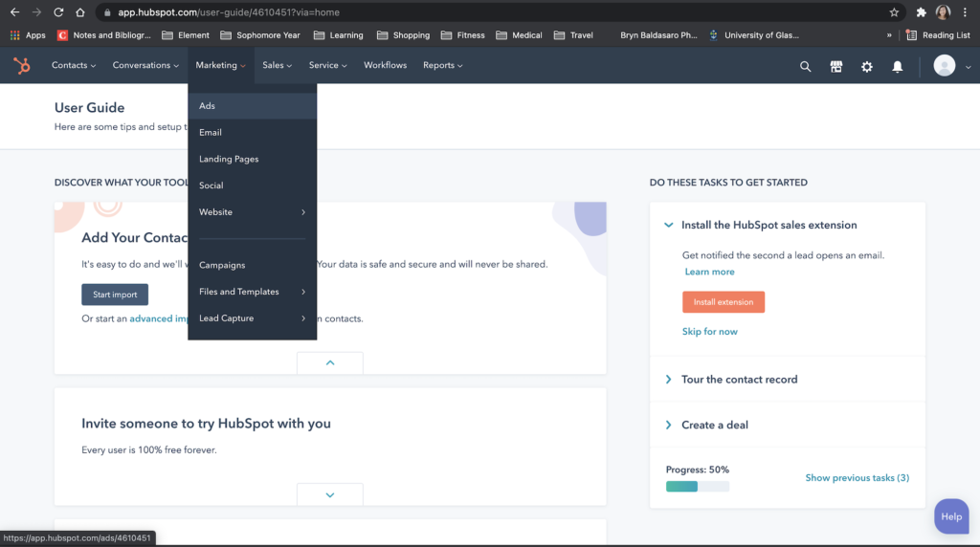
Task: Follow the Learn more link
Action: [x=709, y=272]
